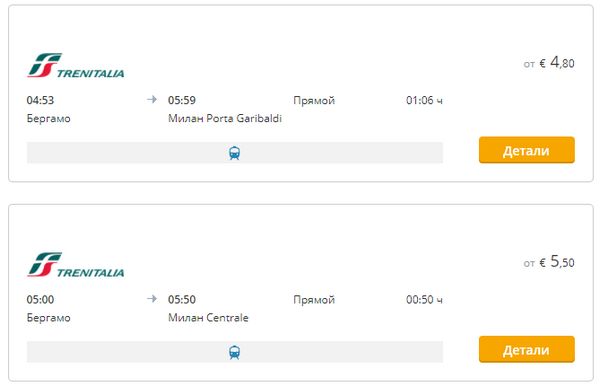This screenshot has width=600, height=387.
Task: Click the Милан Porta Garibaldi destination
Action: [x=225, y=118]
